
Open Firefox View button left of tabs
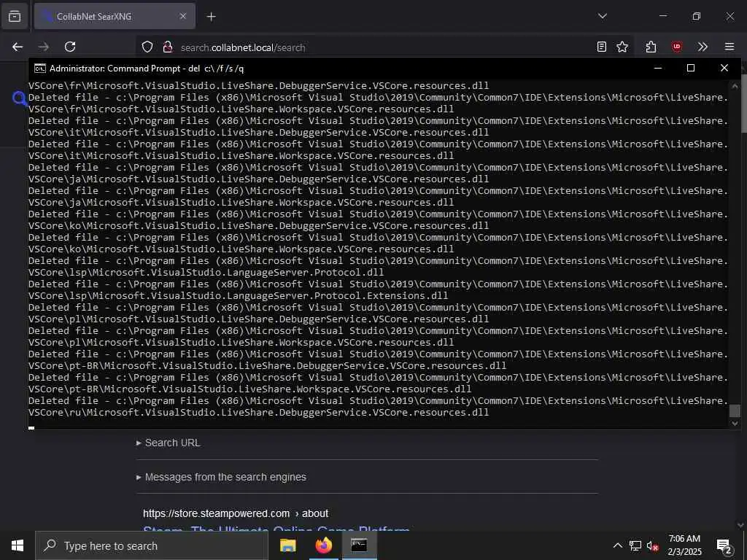[15, 17]
